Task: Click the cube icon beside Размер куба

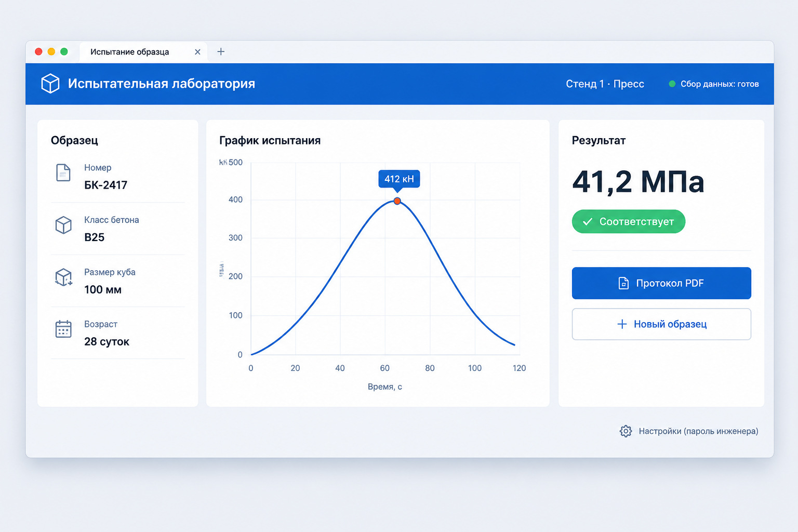Action: point(63,277)
